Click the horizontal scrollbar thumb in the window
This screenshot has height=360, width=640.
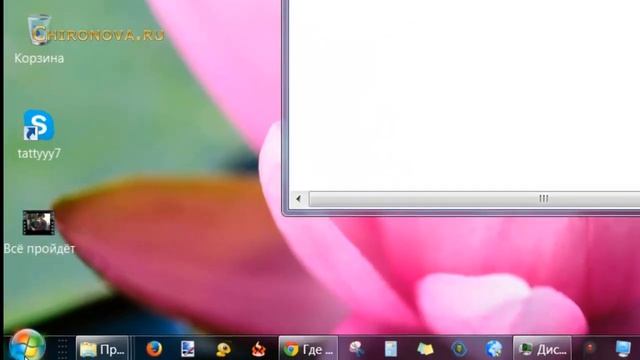click(x=474, y=199)
